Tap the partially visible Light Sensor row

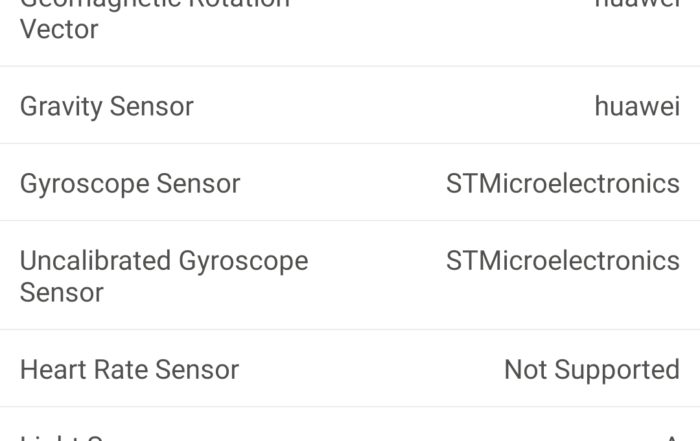click(80, 436)
